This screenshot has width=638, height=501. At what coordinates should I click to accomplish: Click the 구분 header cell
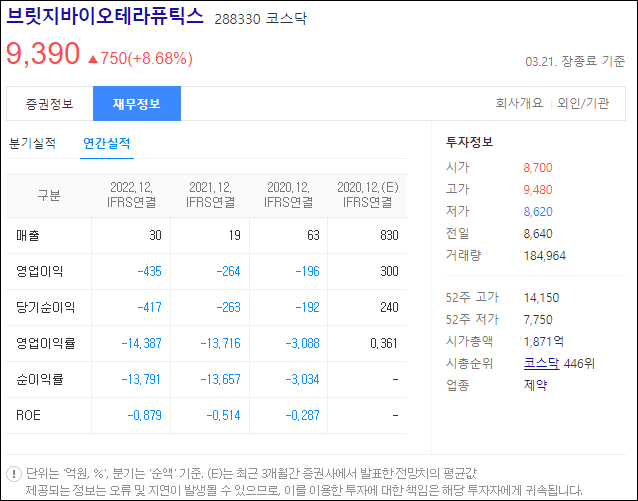point(49,195)
